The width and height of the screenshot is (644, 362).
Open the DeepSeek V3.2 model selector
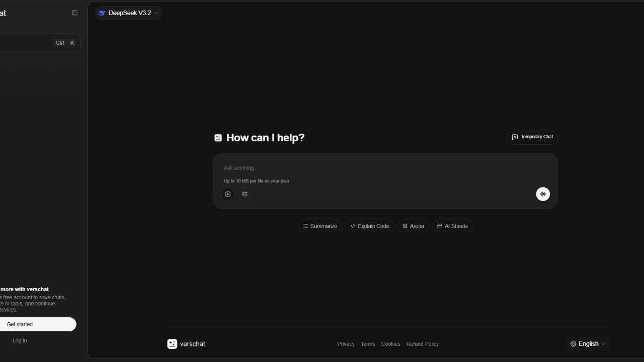(x=128, y=13)
